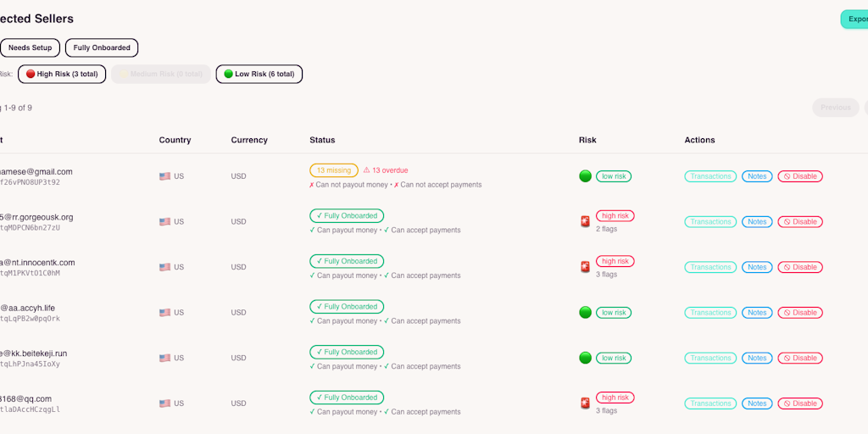Click the Export button at top right

click(x=854, y=19)
